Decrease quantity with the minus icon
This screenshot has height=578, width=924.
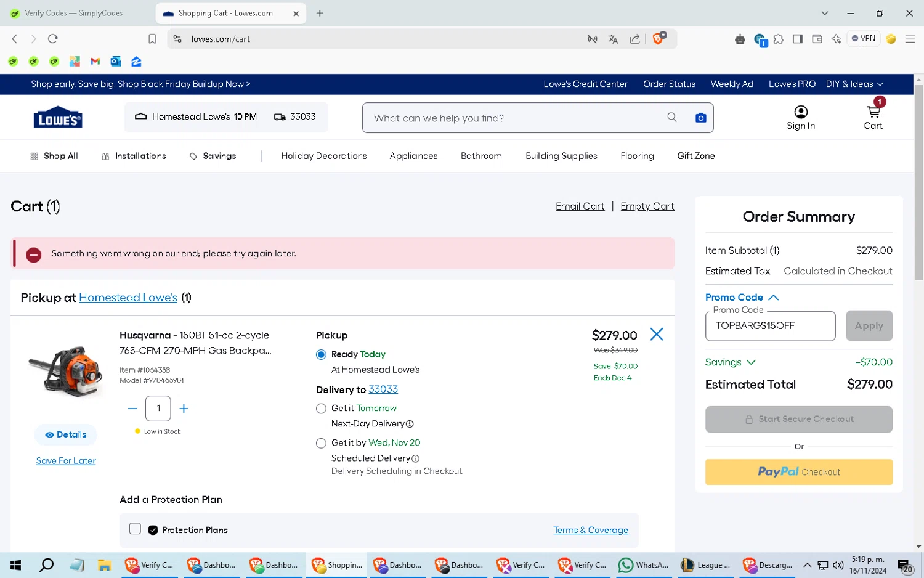132,409
